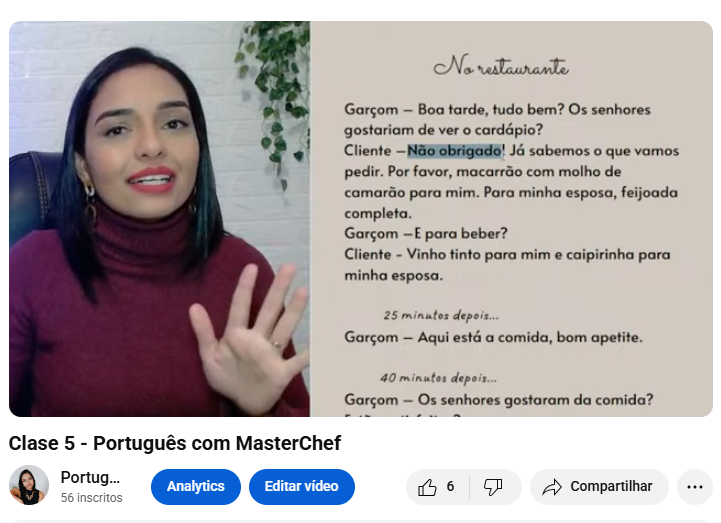Click the highlighted Não obrigado text
This screenshot has height=523, width=721.
(x=455, y=151)
